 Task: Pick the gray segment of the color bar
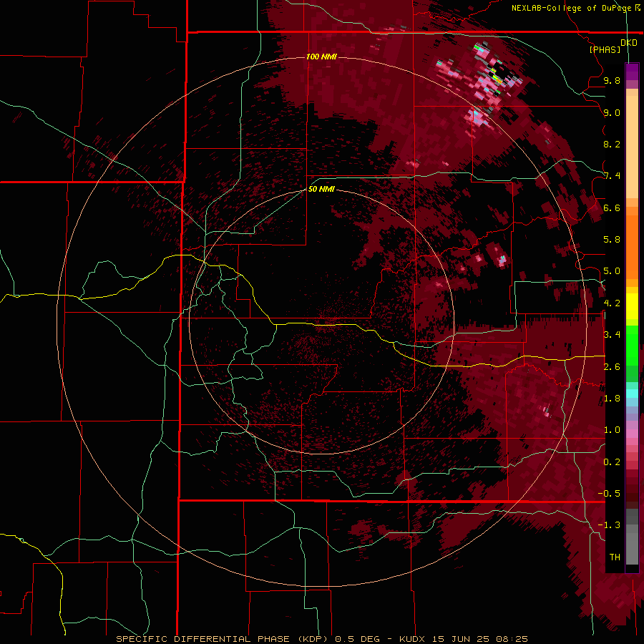tap(632, 545)
